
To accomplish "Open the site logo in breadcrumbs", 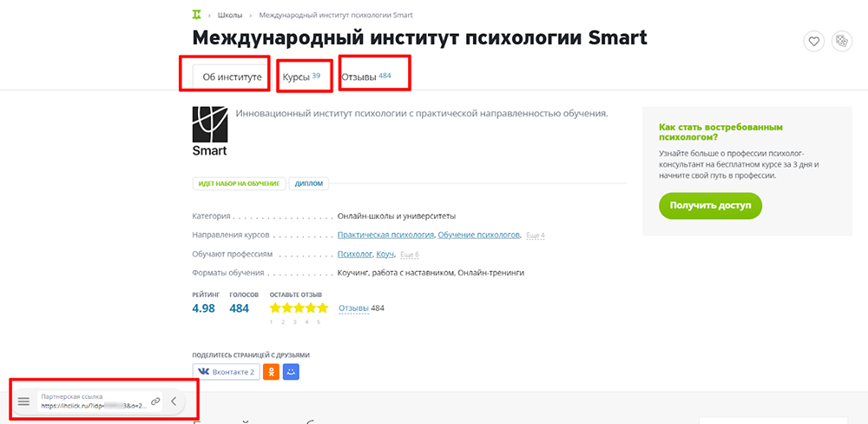I will pyautogui.click(x=197, y=15).
